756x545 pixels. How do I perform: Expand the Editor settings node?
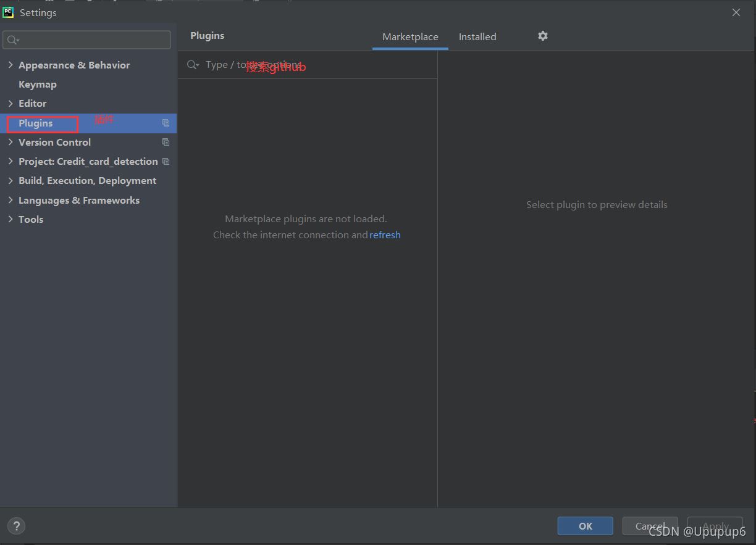point(10,103)
